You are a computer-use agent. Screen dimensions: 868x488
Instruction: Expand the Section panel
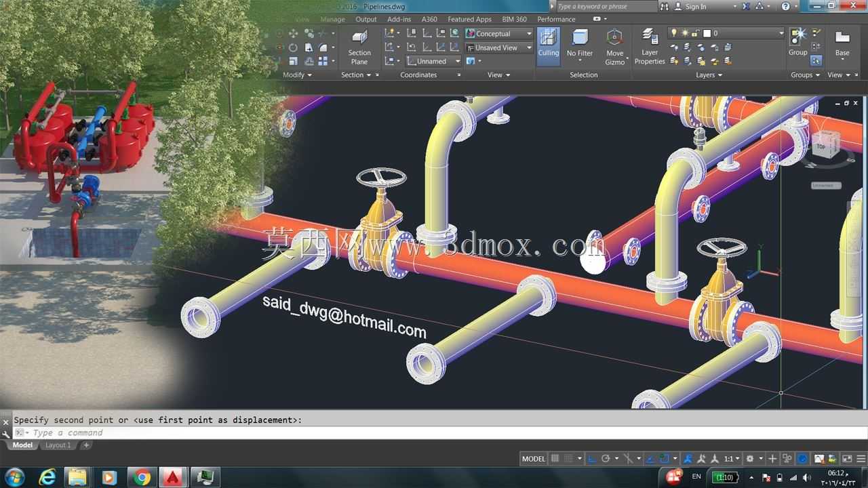click(x=356, y=75)
